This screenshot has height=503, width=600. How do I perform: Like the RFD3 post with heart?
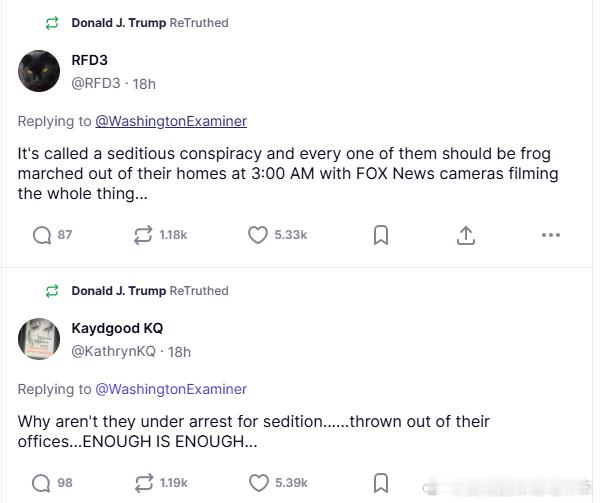coord(258,235)
